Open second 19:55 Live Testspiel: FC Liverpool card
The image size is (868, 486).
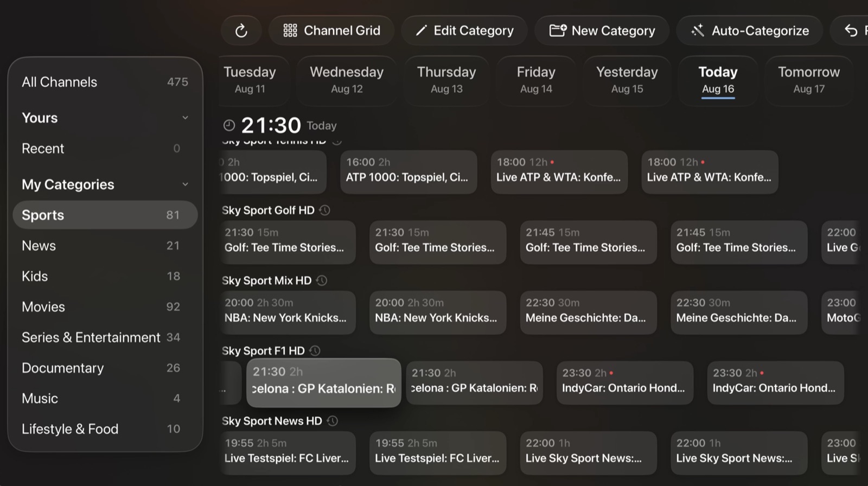[x=438, y=453]
